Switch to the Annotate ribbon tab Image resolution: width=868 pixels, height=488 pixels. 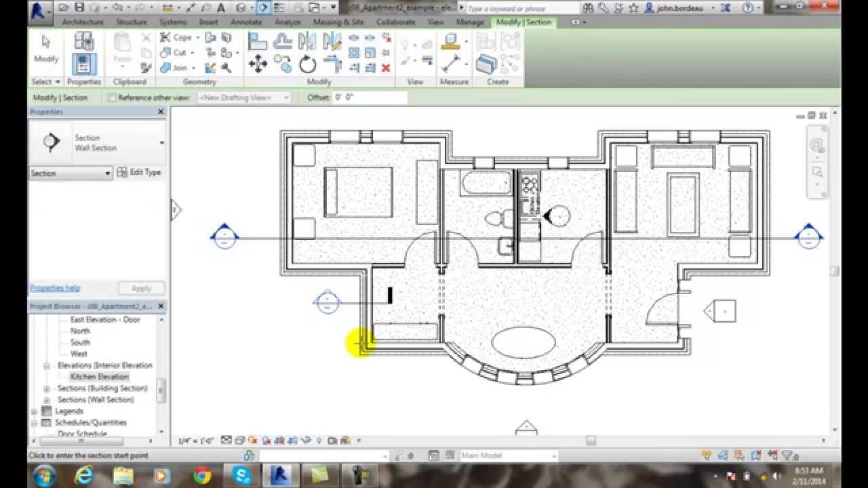[x=246, y=22]
